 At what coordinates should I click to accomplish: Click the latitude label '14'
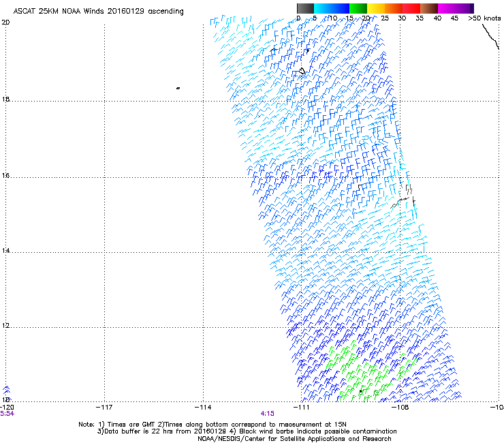(5, 250)
